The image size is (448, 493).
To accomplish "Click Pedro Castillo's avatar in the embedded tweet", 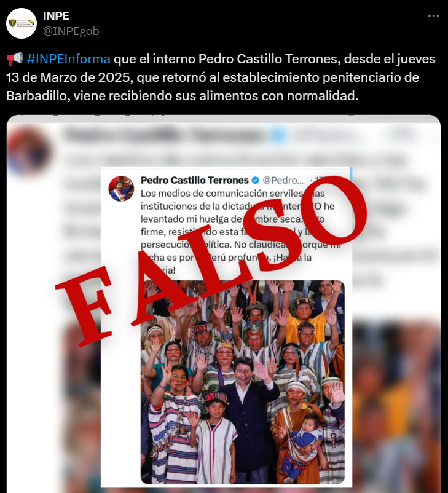I will [121, 188].
